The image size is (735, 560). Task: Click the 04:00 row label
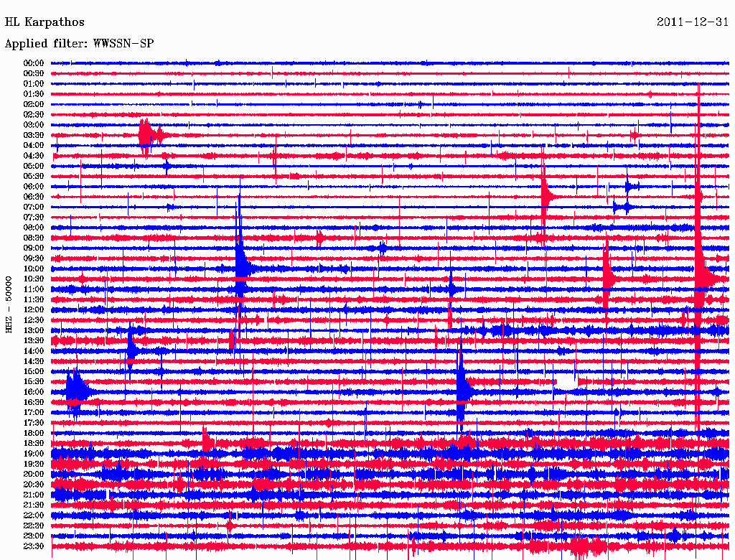click(33, 146)
